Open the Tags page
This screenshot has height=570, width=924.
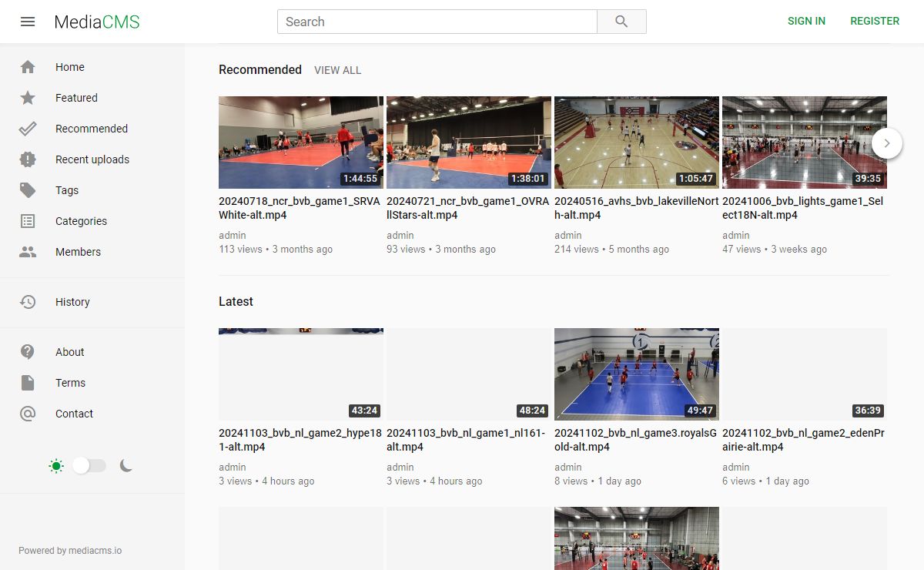click(92, 190)
